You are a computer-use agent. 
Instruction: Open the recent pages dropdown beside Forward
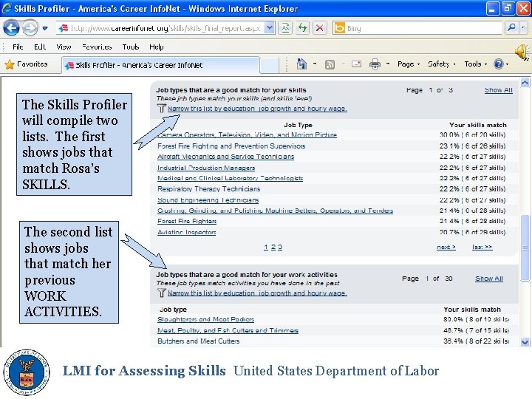click(45, 28)
